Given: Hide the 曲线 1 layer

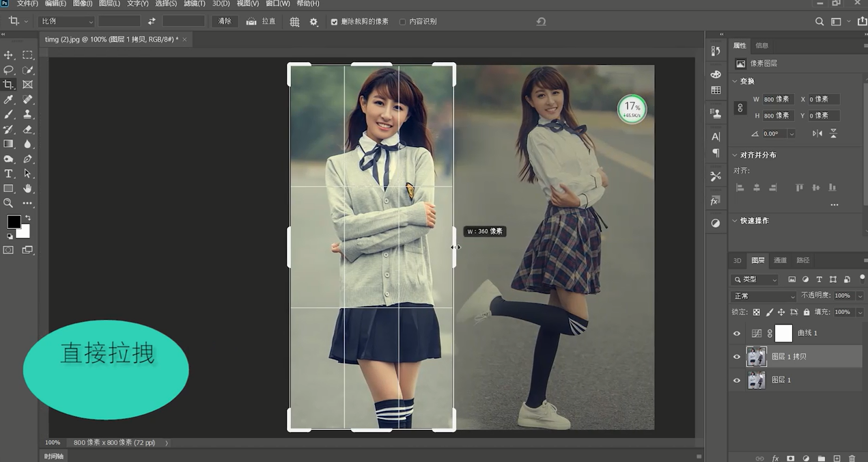Looking at the screenshot, I should click(x=736, y=334).
